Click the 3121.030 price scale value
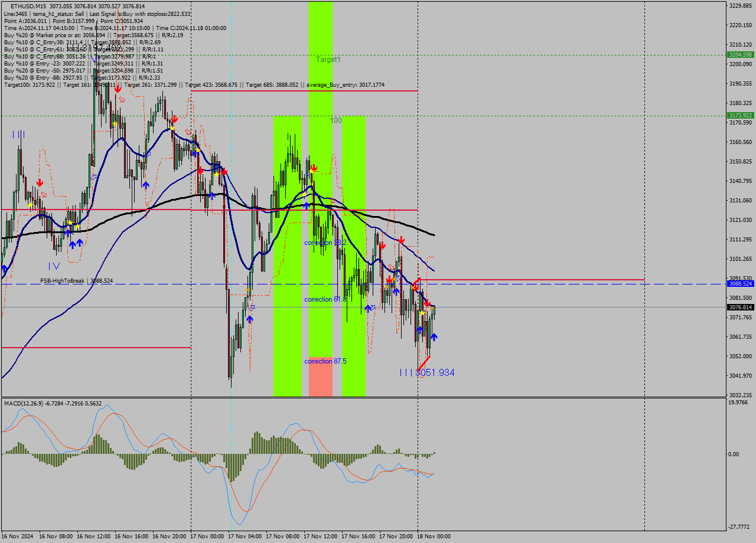The height and width of the screenshot is (543, 756). coord(740,220)
